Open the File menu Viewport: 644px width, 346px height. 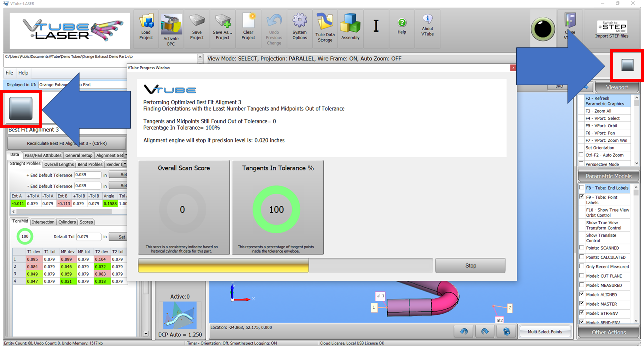[9, 73]
